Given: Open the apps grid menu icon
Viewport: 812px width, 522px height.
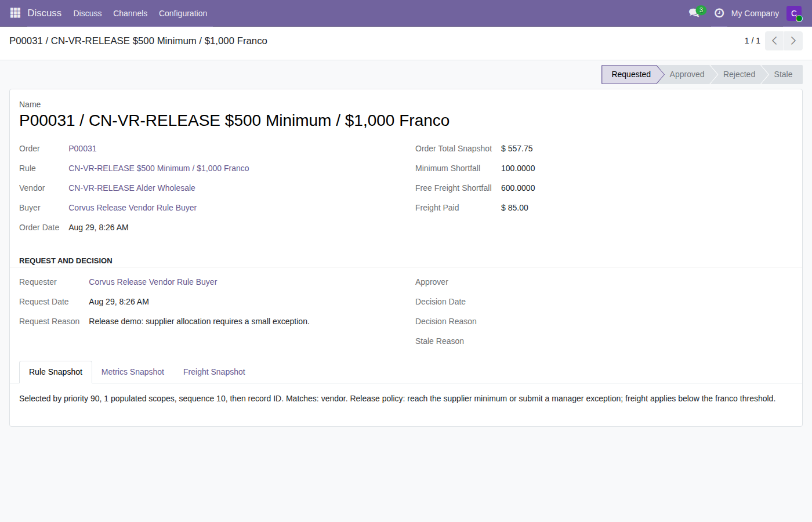Looking at the screenshot, I should pyautogui.click(x=16, y=13).
